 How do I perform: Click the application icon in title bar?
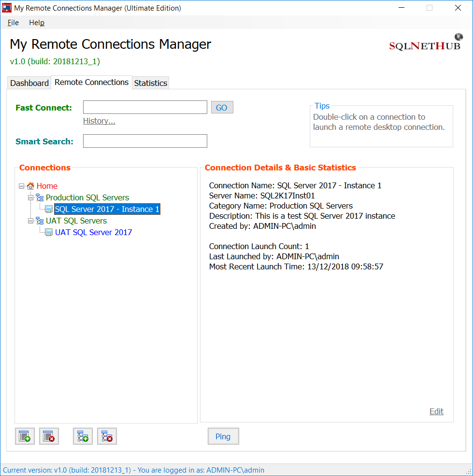[x=7, y=8]
